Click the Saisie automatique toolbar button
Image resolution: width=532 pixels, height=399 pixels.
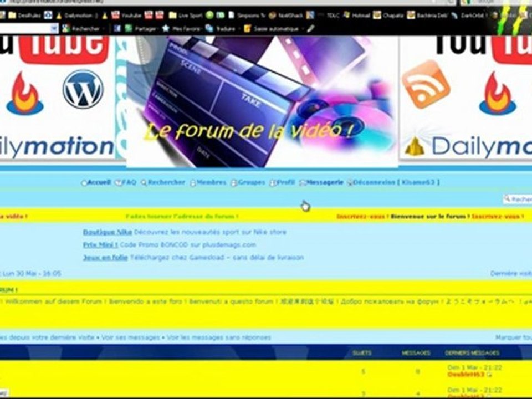272,29
